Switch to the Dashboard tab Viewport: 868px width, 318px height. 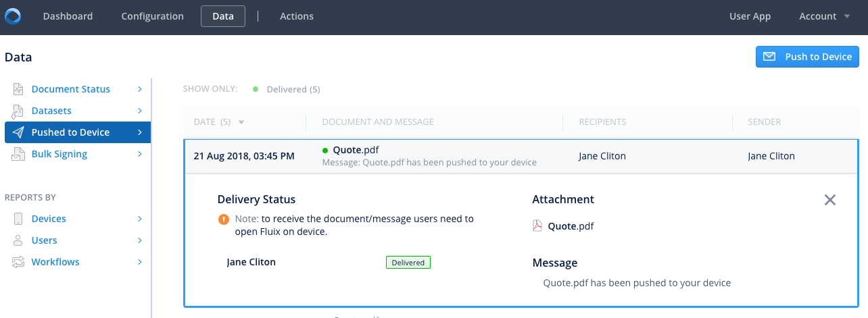coord(68,16)
